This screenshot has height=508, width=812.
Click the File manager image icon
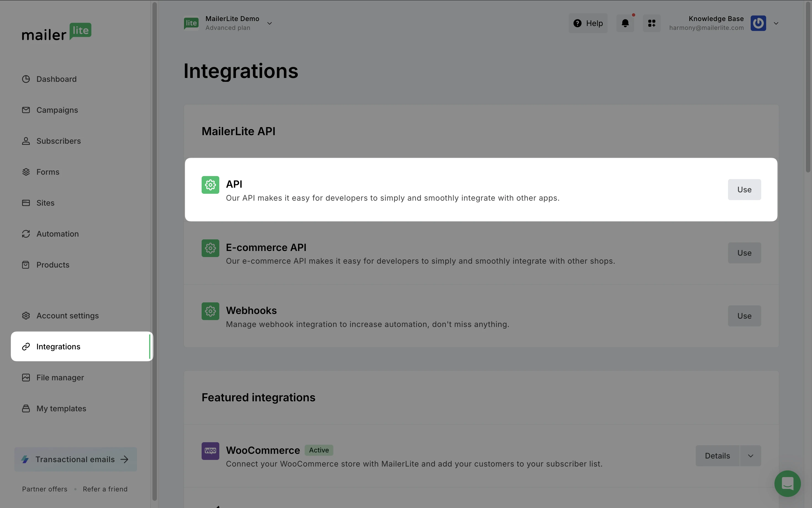click(26, 377)
